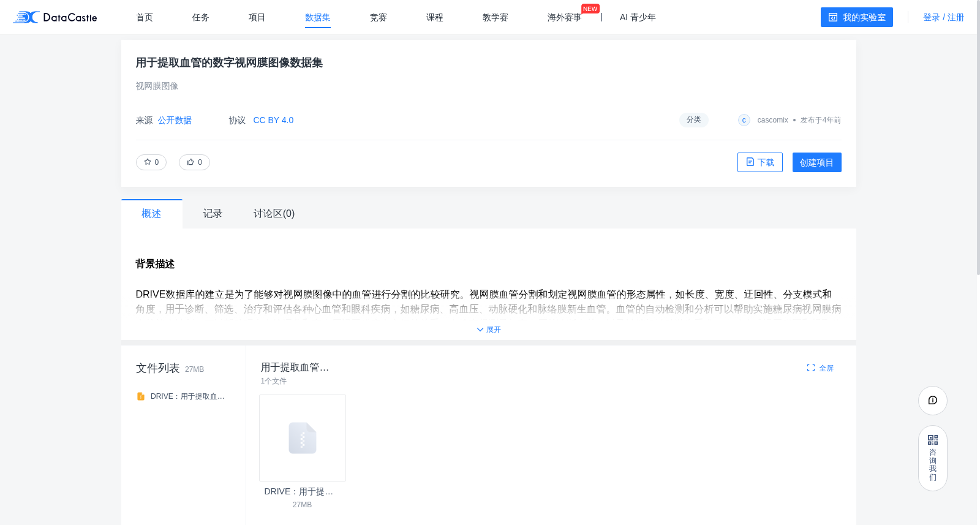Screen dimensions: 980x525
Task: Expand description with 展开
Action: (489, 330)
